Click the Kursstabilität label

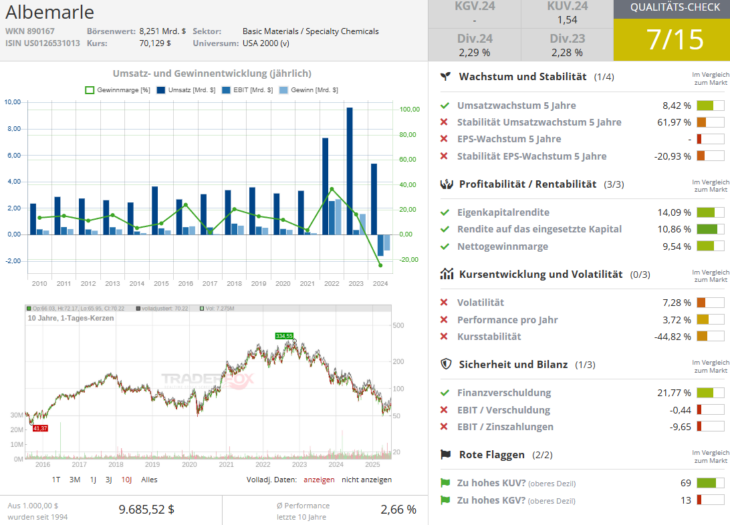[489, 337]
